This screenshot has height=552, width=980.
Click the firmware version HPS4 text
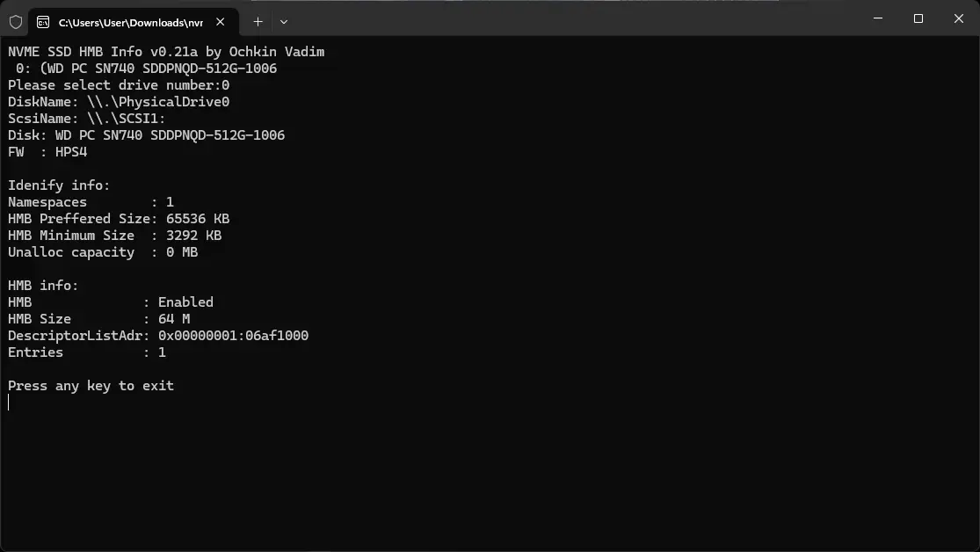[71, 152]
